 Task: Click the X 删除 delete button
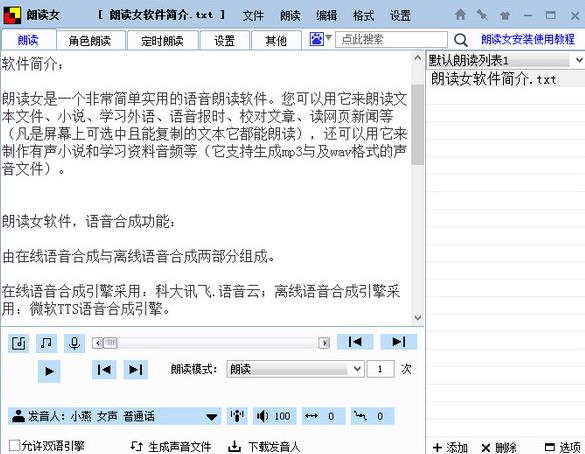pos(499,447)
